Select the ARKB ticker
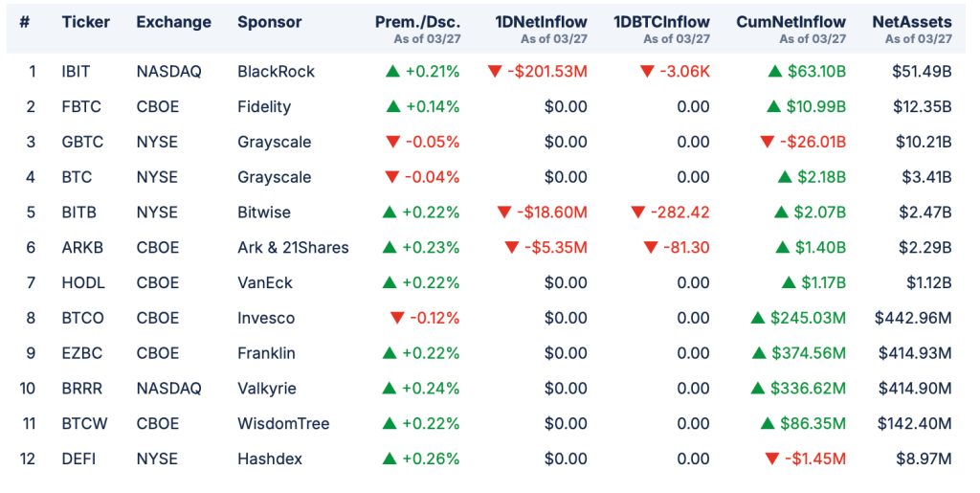Screen dimensions: 980x493 click(82, 247)
